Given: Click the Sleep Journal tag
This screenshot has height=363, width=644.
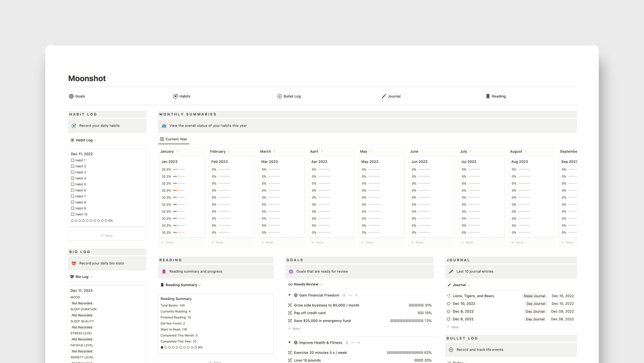Looking at the screenshot, I should 534,296.
